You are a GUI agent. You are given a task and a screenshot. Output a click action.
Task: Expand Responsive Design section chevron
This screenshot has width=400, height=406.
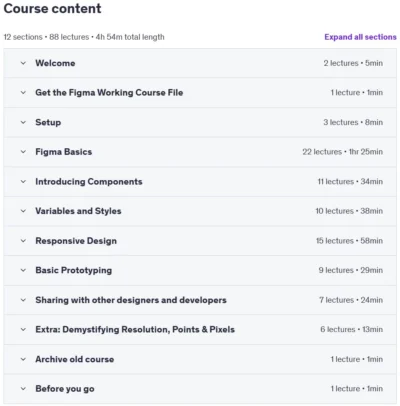tap(23, 241)
